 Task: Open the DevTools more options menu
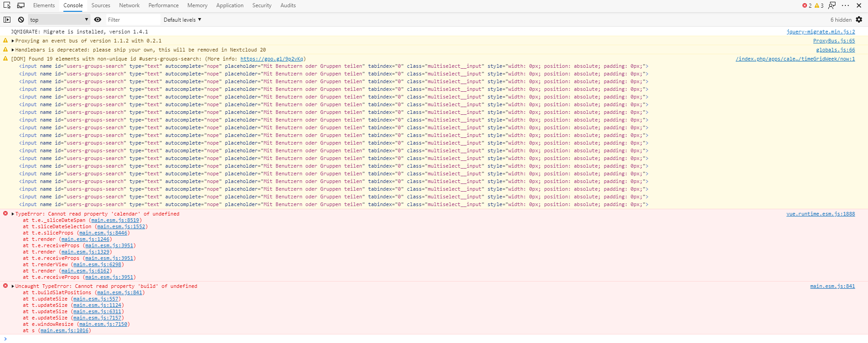(845, 5)
